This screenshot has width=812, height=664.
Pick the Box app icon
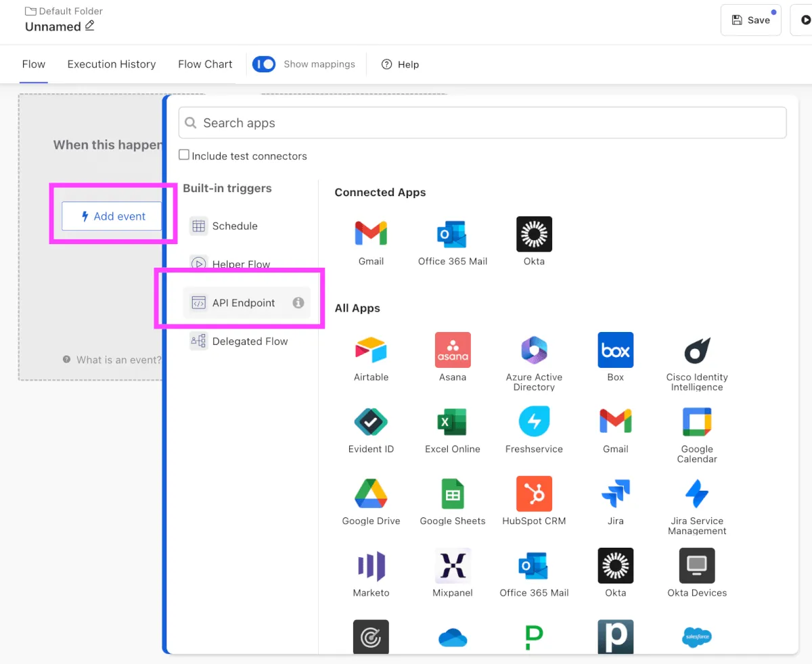point(615,350)
